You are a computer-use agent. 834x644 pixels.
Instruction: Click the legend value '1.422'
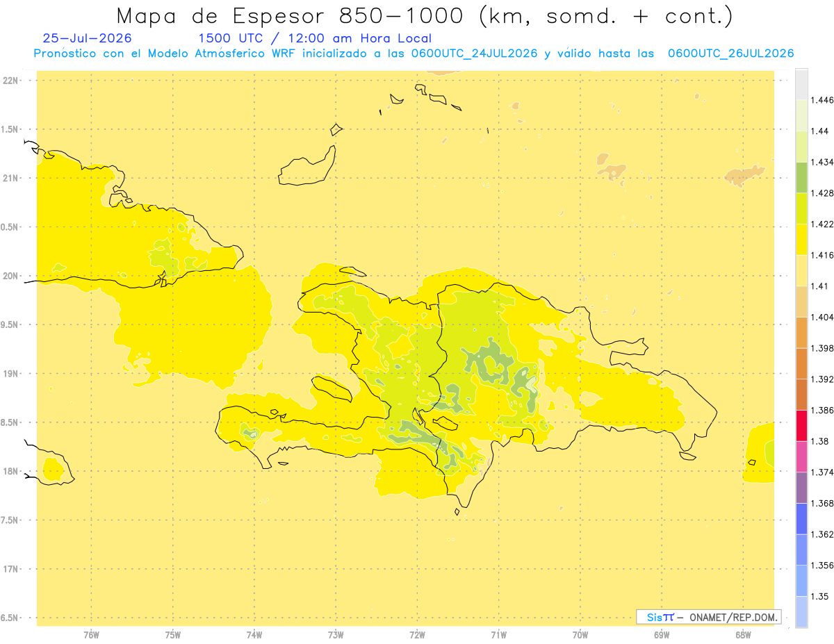coord(821,224)
